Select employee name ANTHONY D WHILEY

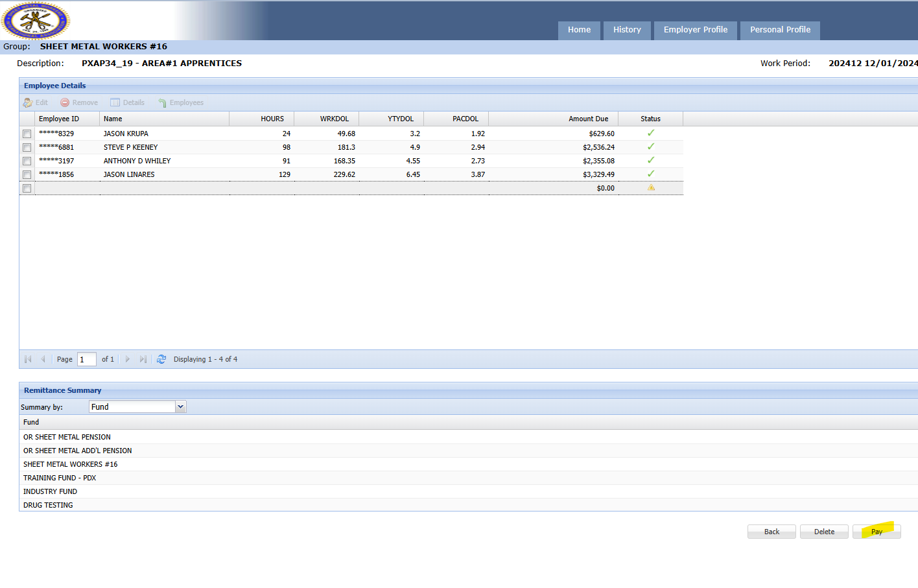[137, 161]
